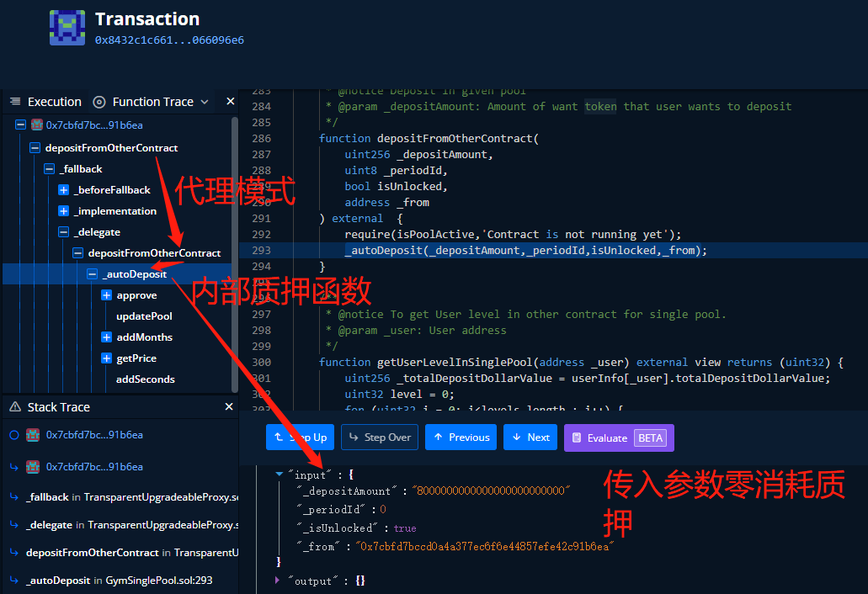868x594 pixels.
Task: Expand the _beforeFallback node
Action: (x=64, y=189)
